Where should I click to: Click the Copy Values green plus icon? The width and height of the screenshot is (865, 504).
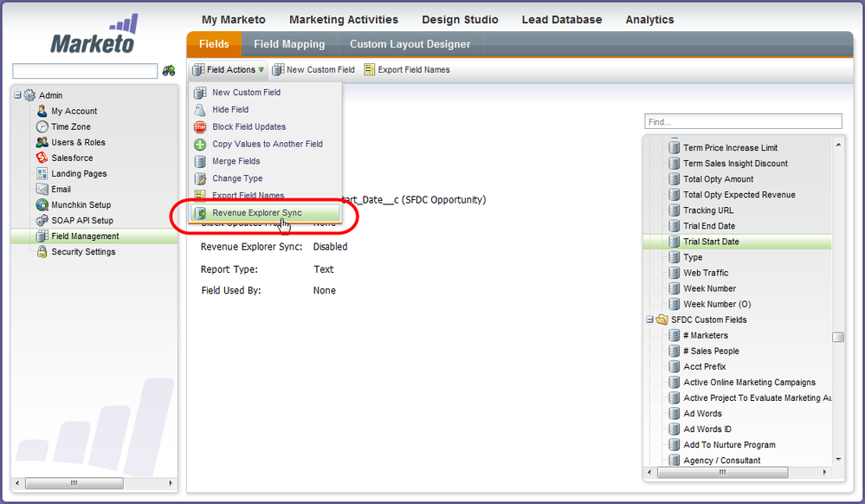199,144
